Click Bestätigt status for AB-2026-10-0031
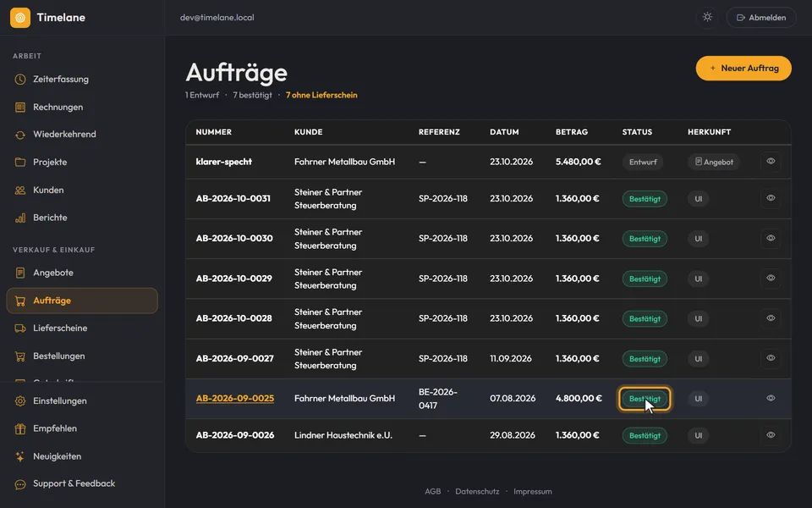Screen dimensions: 812x508 tap(645, 199)
